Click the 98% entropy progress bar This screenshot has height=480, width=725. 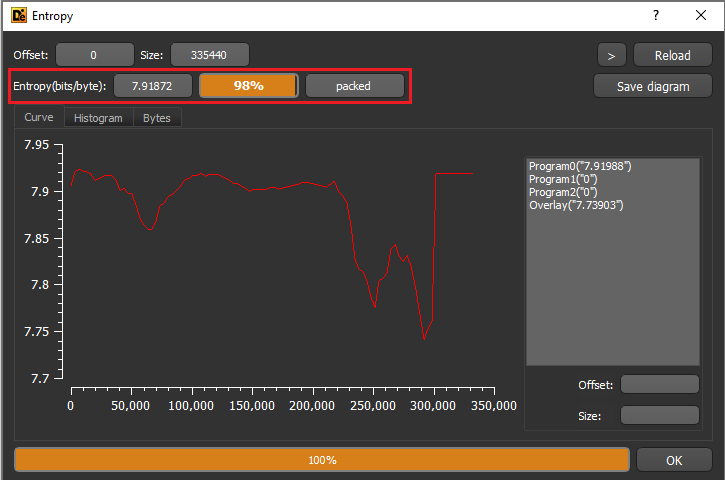[249, 86]
